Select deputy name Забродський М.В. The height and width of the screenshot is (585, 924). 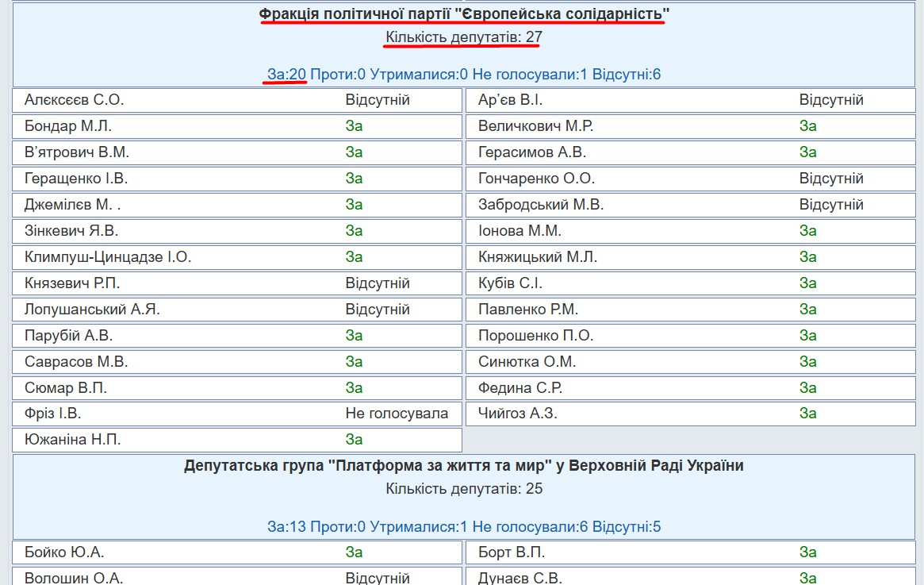(541, 205)
